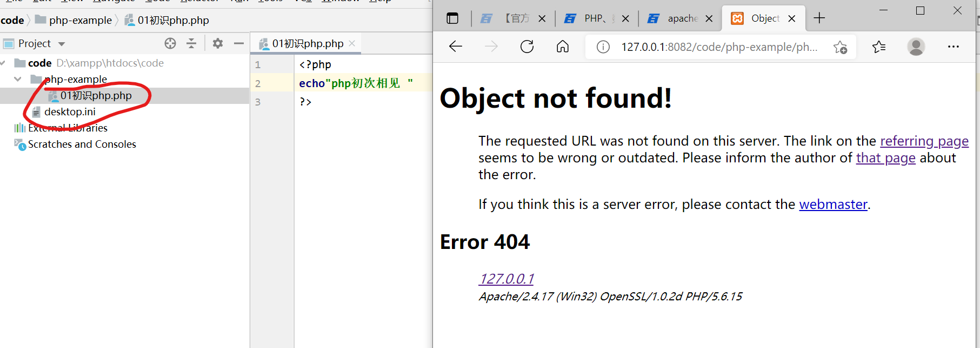Follow the that page link
The width and height of the screenshot is (980, 348).
[x=886, y=158]
